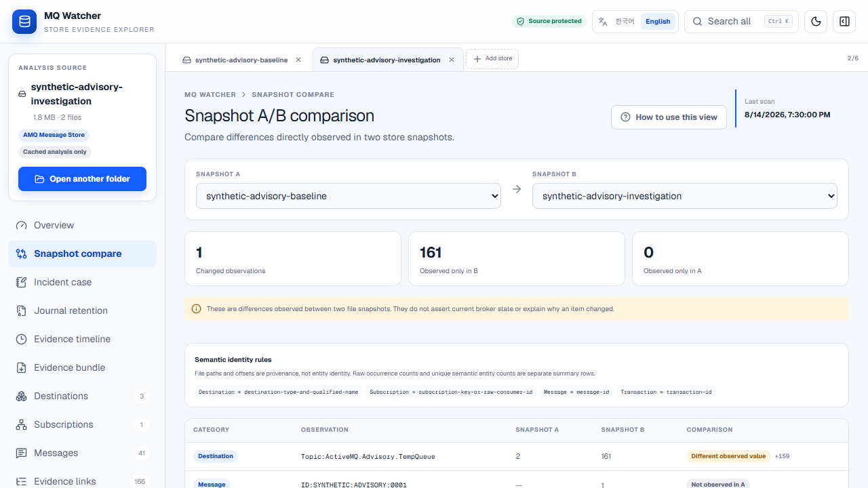This screenshot has height=488, width=868.
Task: Click the Overview gauge icon
Action: 22,225
